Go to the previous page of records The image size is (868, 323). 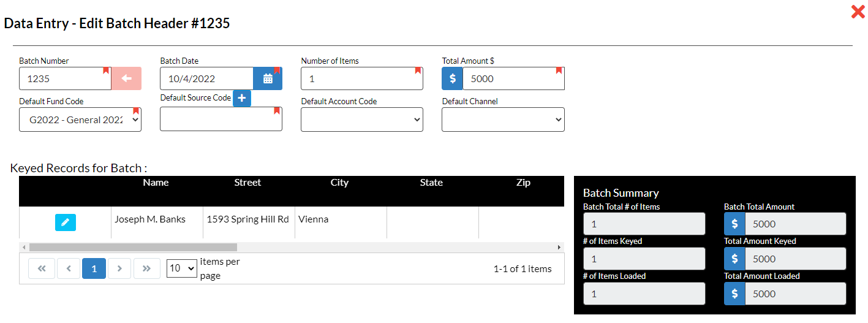[x=69, y=268]
